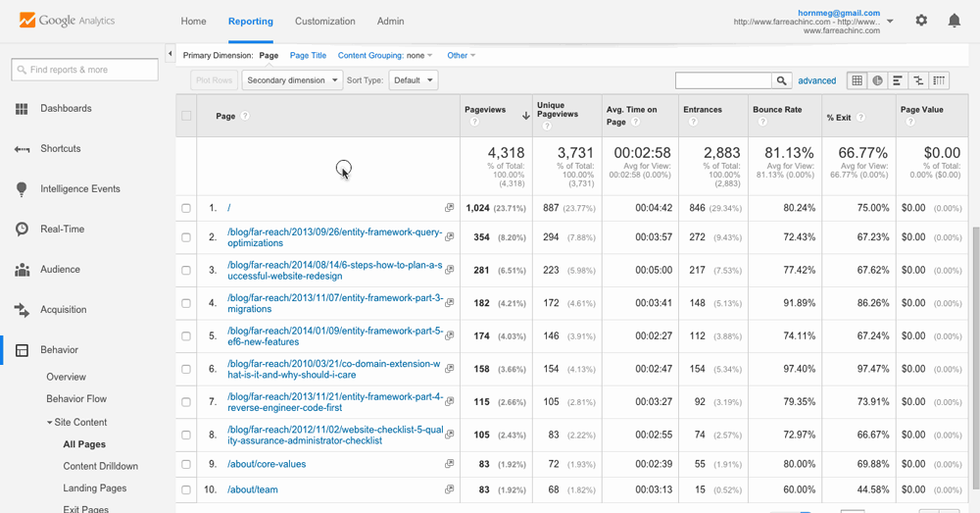Check row 4 entity-framework-part-3 checkbox
The height and width of the screenshot is (513, 980).
point(186,303)
